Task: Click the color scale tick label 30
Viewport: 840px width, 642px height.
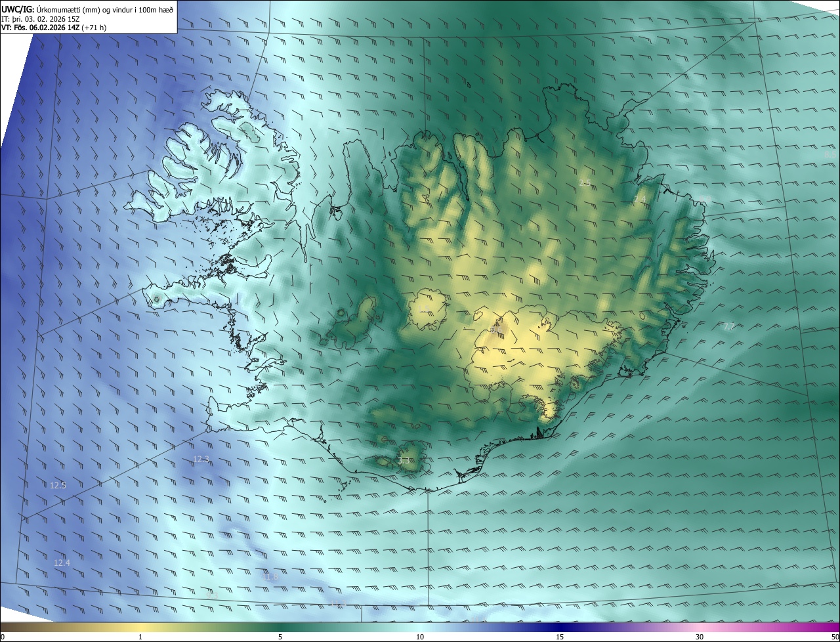Action: point(700,637)
